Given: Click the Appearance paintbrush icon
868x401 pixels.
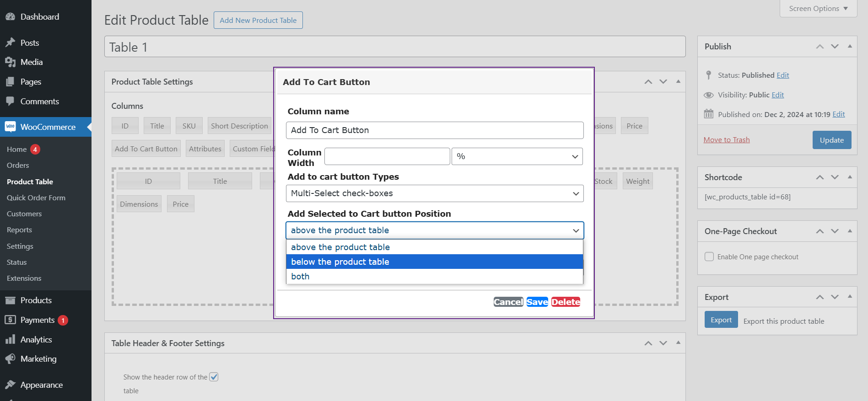Looking at the screenshot, I should click(10, 385).
